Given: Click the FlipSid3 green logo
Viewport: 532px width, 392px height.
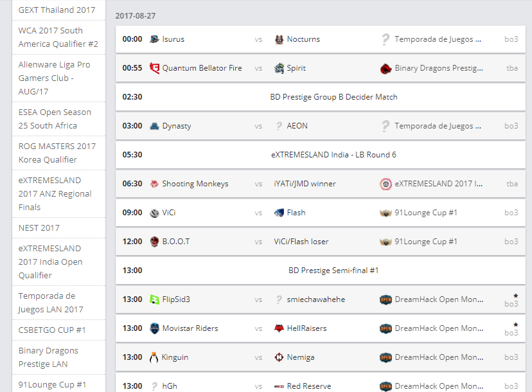Looking at the screenshot, I should 154,299.
